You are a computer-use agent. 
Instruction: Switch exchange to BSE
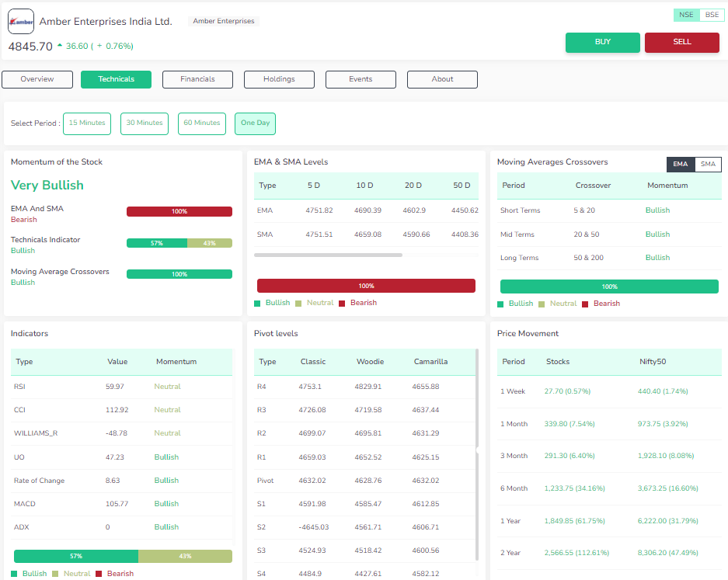[x=712, y=15]
